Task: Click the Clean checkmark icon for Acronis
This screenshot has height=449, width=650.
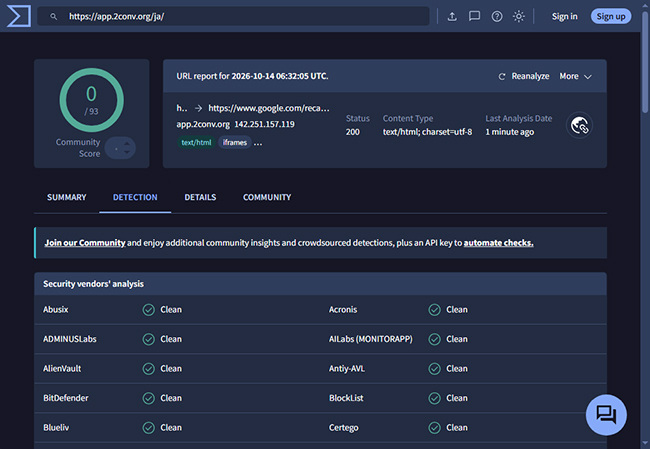Action: pyautogui.click(x=434, y=310)
